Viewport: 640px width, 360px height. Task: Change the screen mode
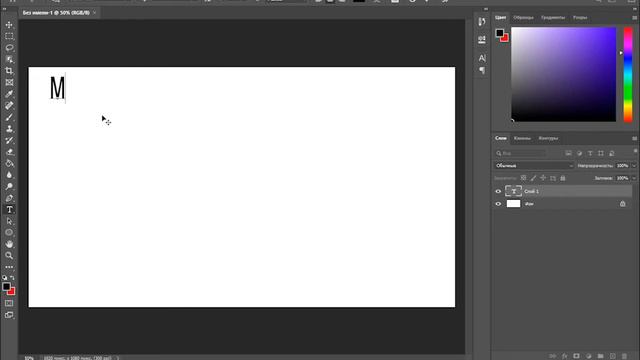(x=9, y=315)
